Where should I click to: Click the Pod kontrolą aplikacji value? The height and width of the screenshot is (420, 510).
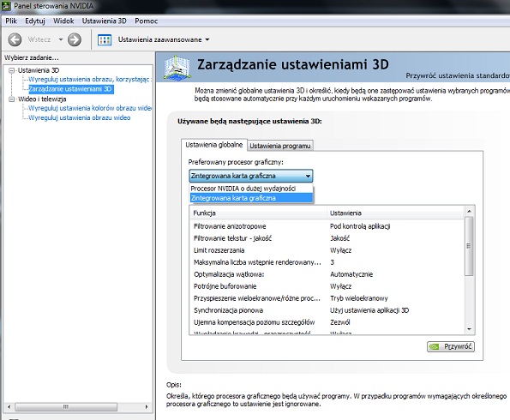pos(360,226)
